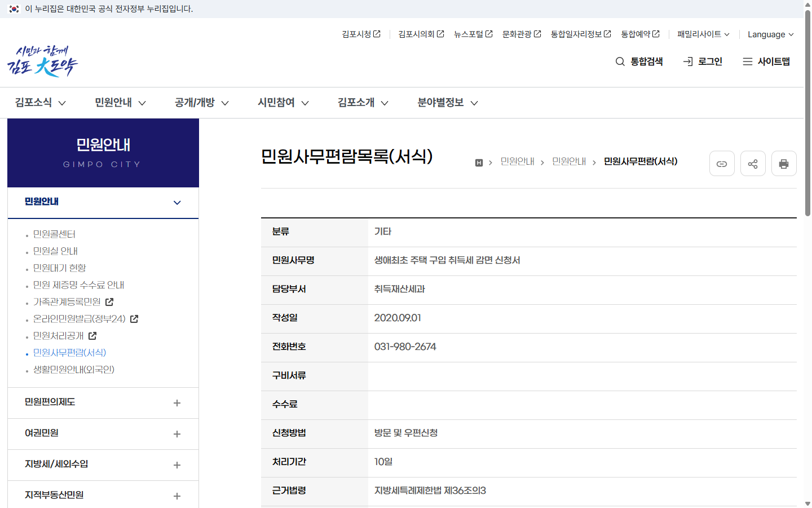Click the page vertical scrollbar
The image size is (812, 508).
coord(807,113)
